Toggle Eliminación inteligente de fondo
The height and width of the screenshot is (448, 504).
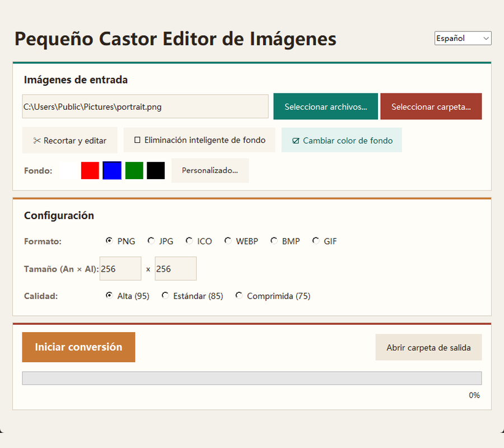(199, 140)
